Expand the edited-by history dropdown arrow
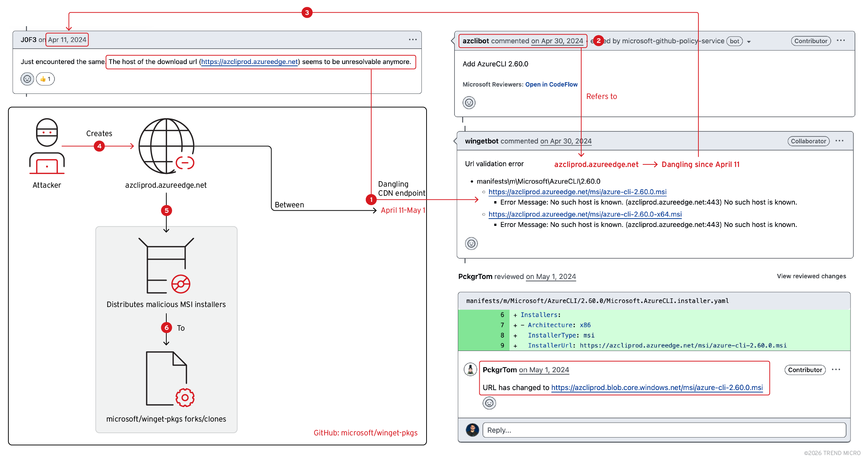The image size is (868, 463). [749, 42]
